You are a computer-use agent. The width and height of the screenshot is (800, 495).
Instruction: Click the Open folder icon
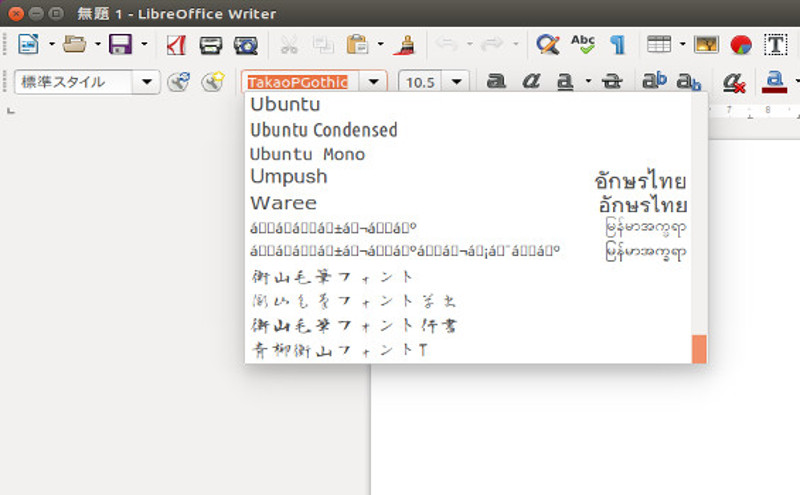pyautogui.click(x=74, y=44)
